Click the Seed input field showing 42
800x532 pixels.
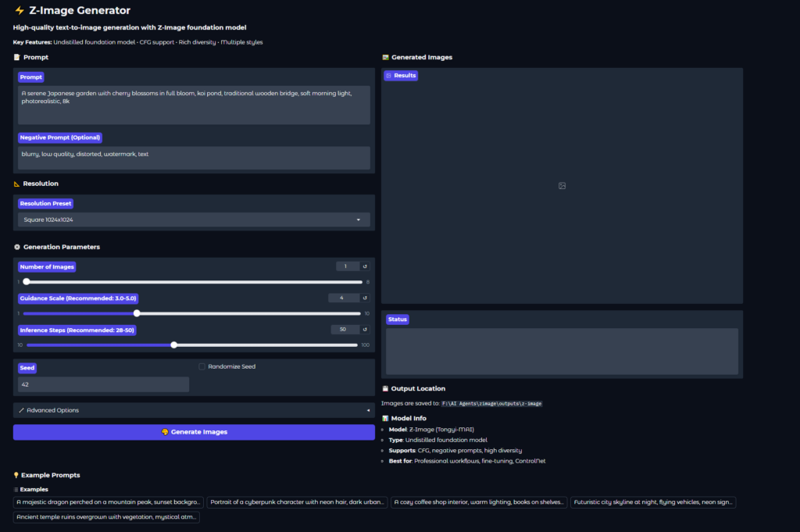103,384
